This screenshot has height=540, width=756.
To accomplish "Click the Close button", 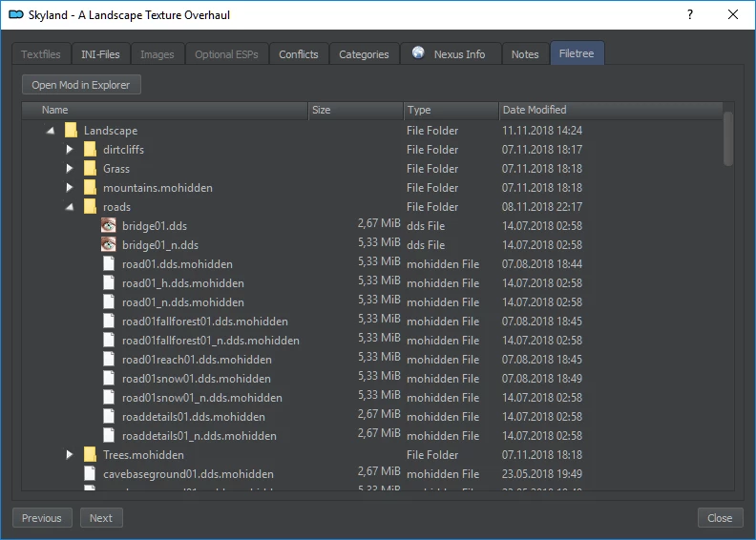I will (x=720, y=518).
